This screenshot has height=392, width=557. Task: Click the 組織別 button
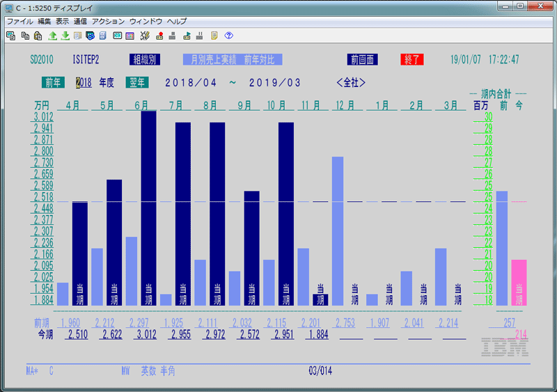tap(143, 60)
